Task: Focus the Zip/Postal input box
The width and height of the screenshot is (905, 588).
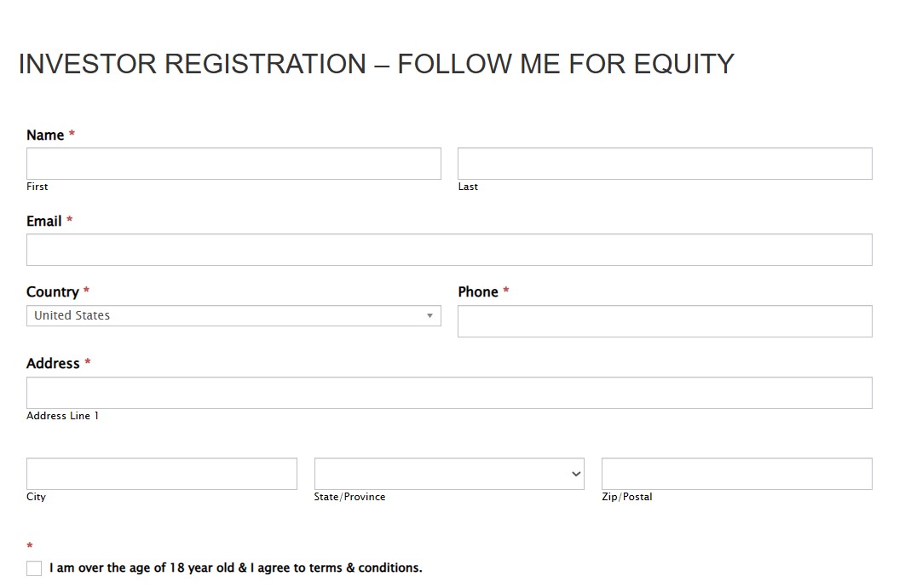Action: coord(736,474)
